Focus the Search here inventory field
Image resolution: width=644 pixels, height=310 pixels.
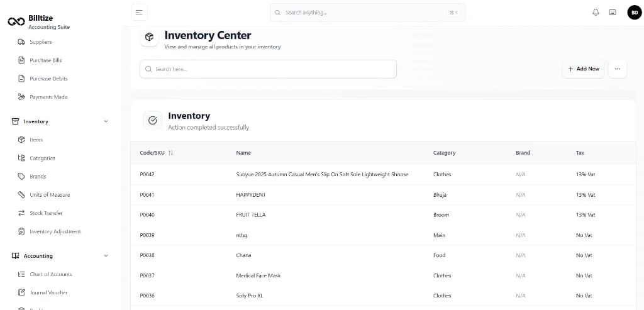pyautogui.click(x=268, y=69)
